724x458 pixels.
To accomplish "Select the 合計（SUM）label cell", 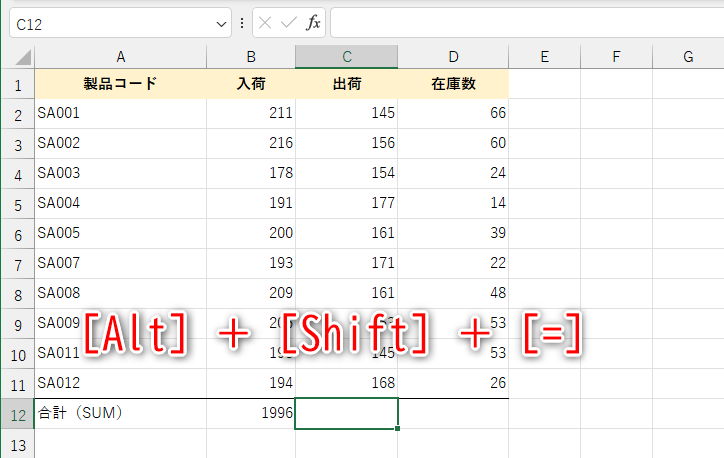I will click(x=121, y=413).
